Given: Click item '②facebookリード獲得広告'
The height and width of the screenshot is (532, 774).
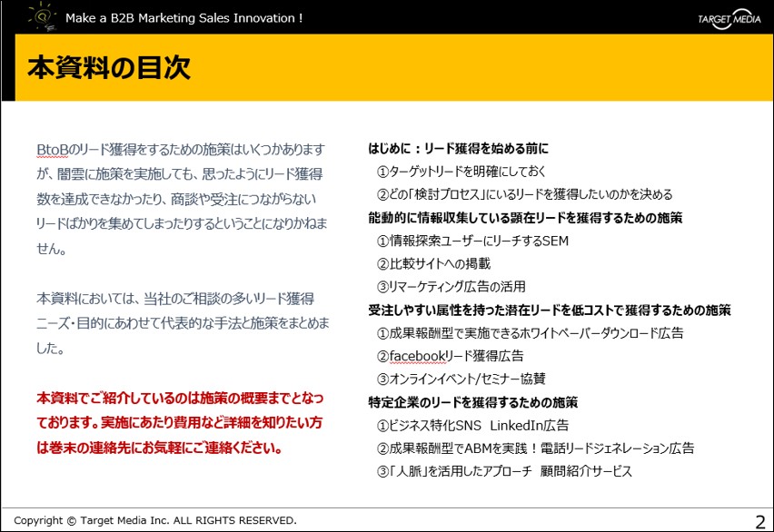Looking at the screenshot, I should click(x=451, y=356).
